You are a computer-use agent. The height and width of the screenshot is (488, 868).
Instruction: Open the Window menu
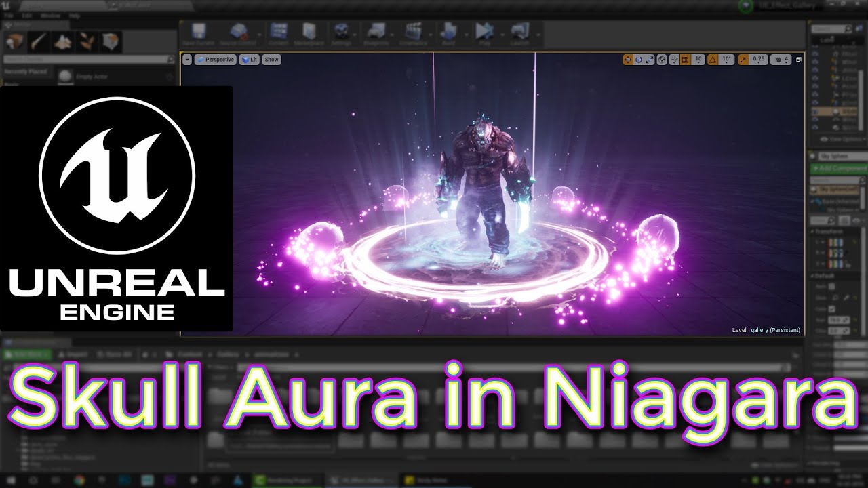tap(50, 15)
